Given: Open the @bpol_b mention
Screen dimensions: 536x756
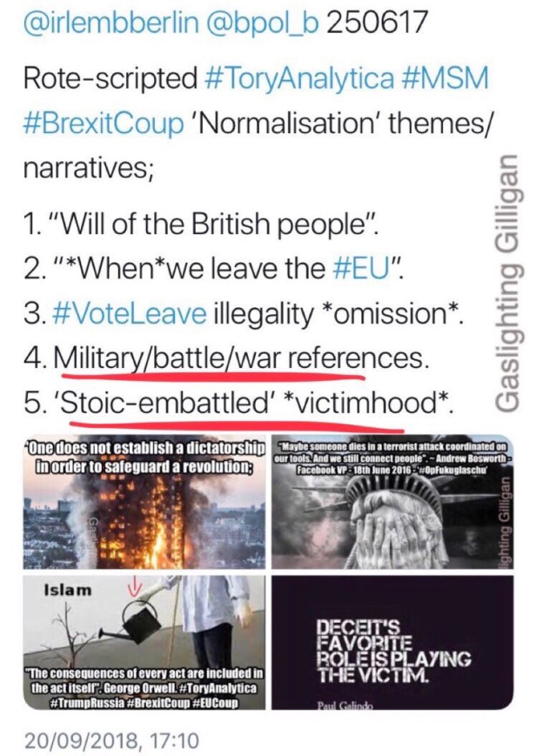Looking at the screenshot, I should [x=263, y=22].
